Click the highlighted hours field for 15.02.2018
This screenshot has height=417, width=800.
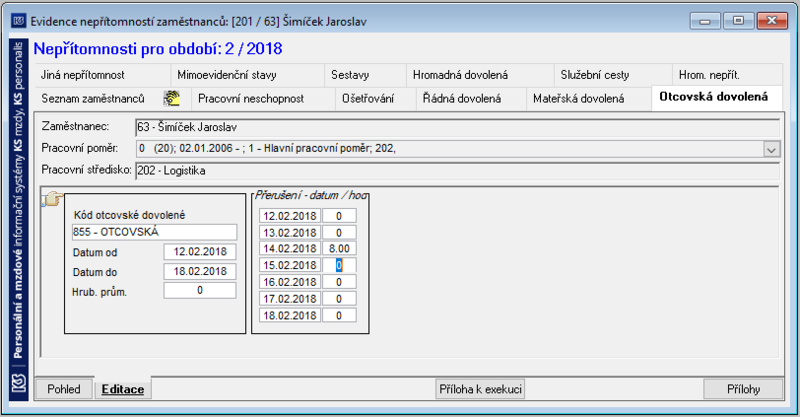click(x=339, y=265)
